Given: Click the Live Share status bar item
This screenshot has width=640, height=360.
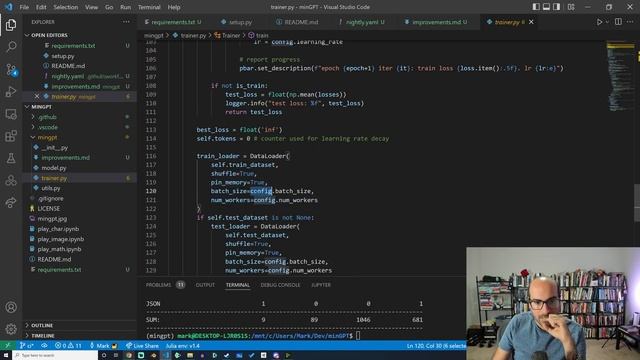Looking at the screenshot, I should [x=142, y=346].
